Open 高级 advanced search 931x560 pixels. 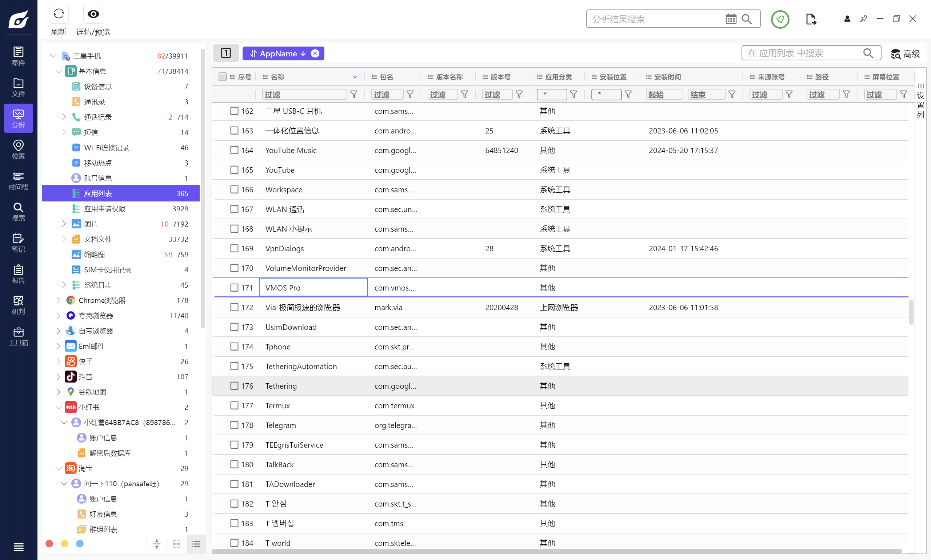pyautogui.click(x=906, y=54)
